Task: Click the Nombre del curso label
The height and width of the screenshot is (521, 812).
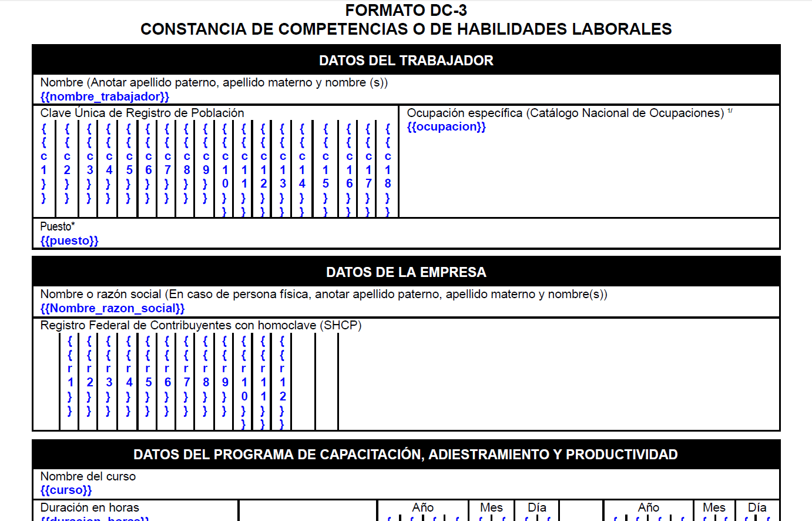Action: (88, 476)
